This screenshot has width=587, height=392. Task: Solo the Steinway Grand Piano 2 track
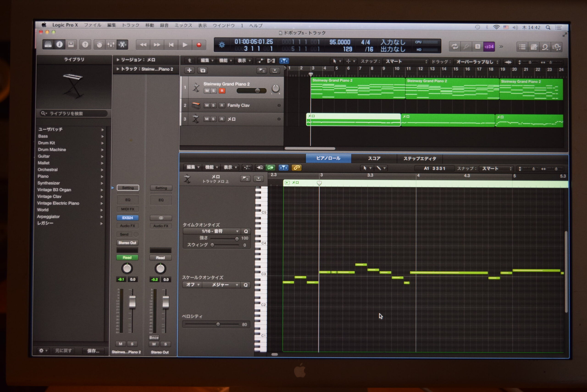(x=213, y=91)
